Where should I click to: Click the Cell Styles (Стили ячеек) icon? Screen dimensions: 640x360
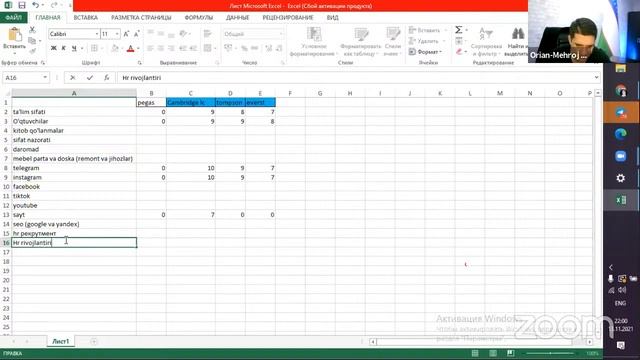pyautogui.click(x=393, y=34)
